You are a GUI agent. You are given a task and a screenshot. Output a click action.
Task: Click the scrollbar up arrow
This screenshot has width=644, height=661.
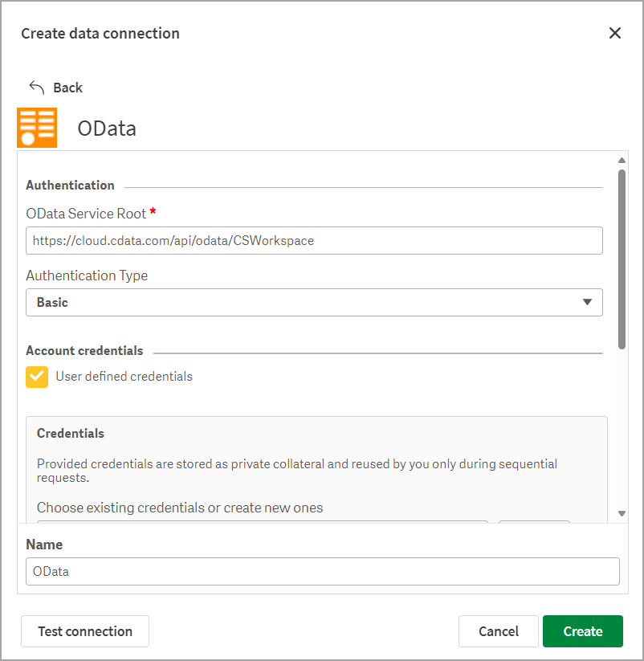[622, 159]
